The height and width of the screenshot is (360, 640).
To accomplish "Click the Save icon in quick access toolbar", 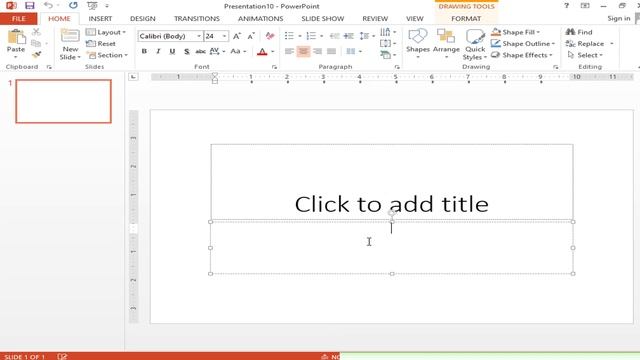I will pyautogui.click(x=29, y=6).
